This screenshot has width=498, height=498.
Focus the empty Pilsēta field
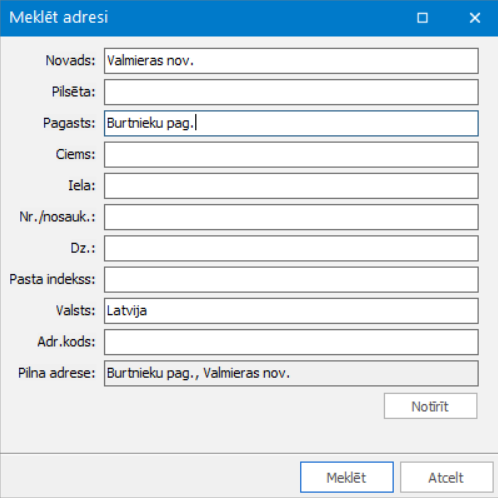291,92
